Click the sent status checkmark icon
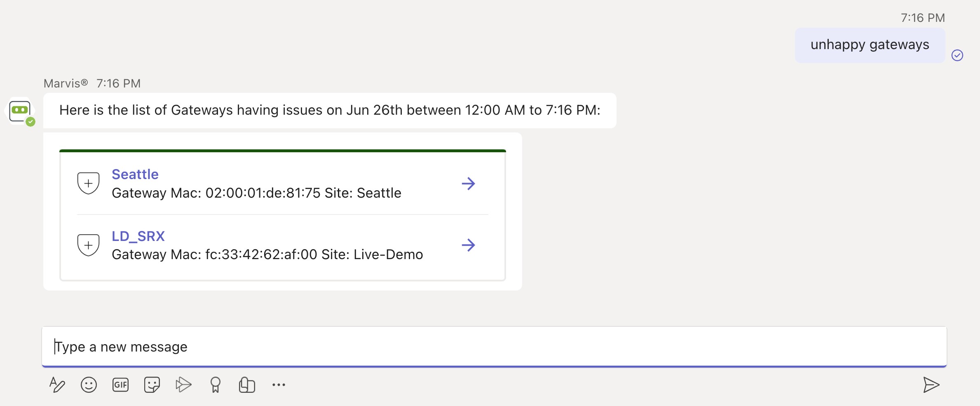The image size is (980, 406). pos(957,55)
